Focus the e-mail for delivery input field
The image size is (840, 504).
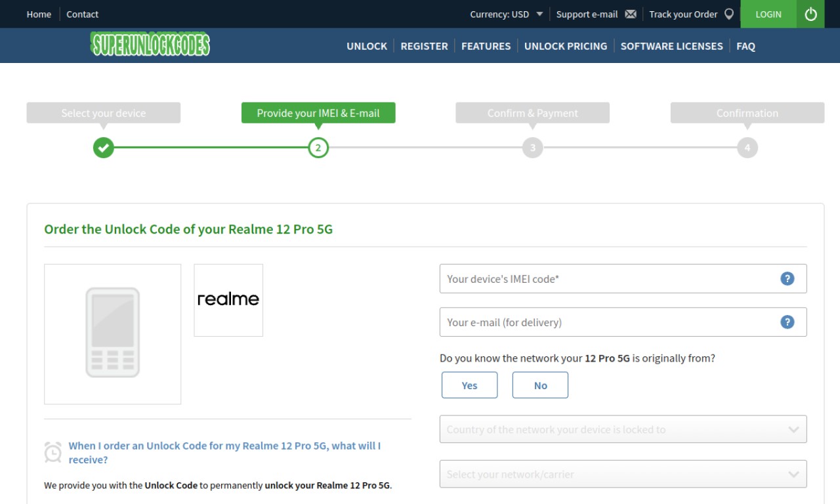pyautogui.click(x=623, y=322)
